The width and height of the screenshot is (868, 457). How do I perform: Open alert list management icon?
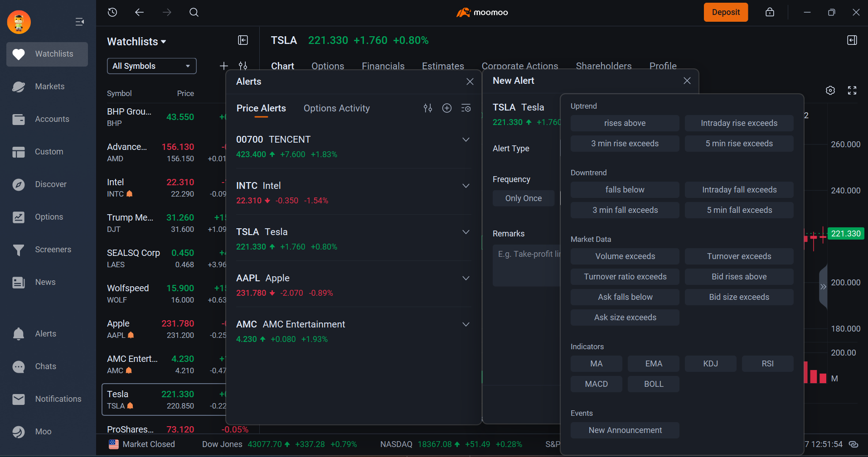tap(466, 108)
